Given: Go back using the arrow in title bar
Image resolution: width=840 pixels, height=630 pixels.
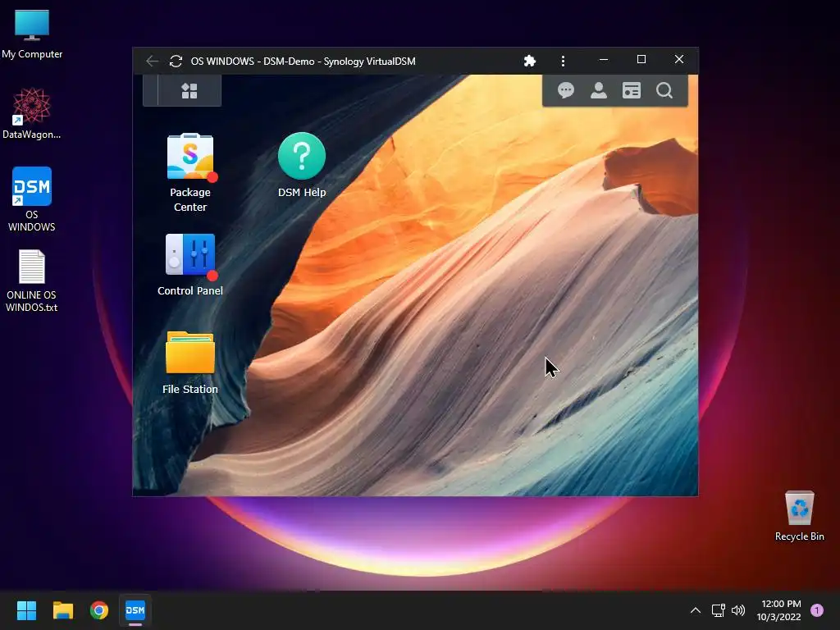Looking at the screenshot, I should (x=152, y=61).
